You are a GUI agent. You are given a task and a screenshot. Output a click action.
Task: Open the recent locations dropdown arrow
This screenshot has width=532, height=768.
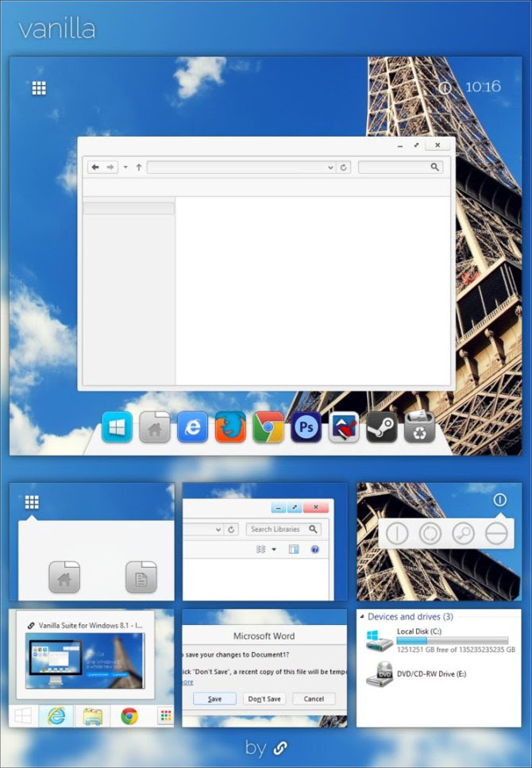click(x=125, y=168)
